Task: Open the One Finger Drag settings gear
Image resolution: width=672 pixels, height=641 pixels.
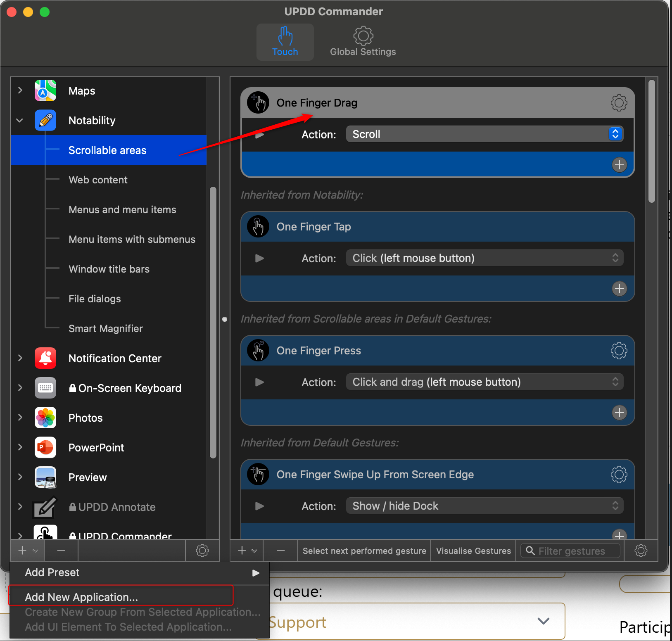Action: point(618,103)
